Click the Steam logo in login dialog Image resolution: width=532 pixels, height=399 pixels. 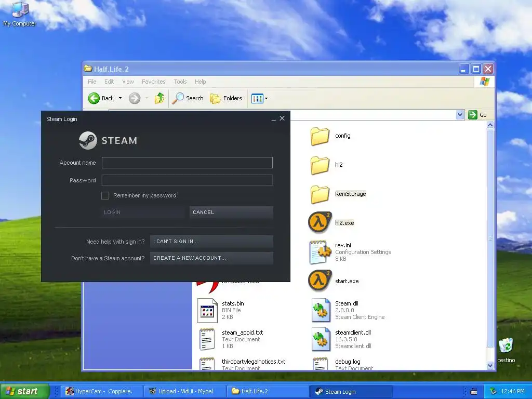[x=88, y=140]
